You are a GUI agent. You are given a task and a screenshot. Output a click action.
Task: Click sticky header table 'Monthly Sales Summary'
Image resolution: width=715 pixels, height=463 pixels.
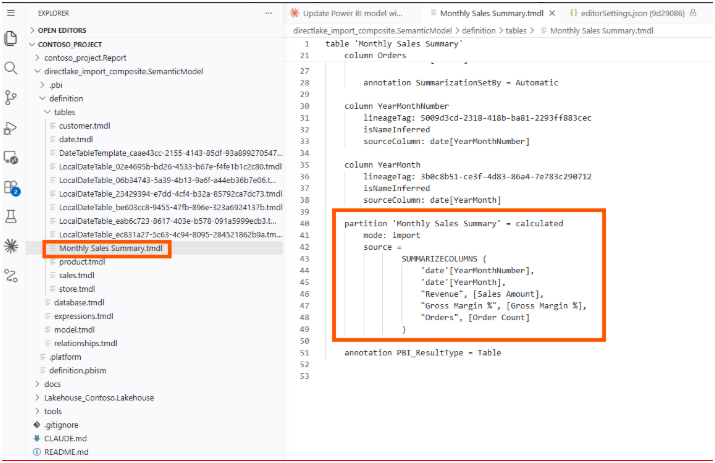click(394, 44)
